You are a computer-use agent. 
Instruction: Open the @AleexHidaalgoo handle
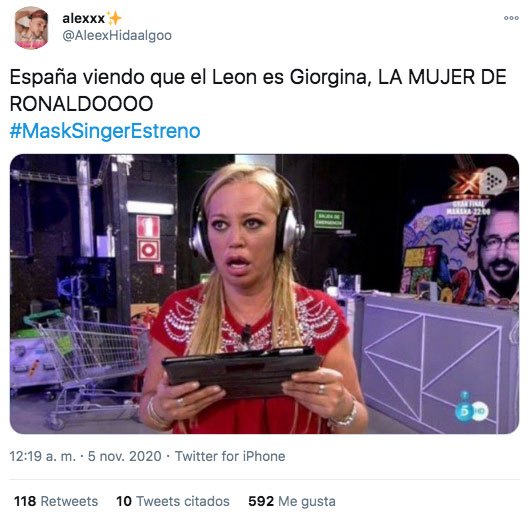117,36
